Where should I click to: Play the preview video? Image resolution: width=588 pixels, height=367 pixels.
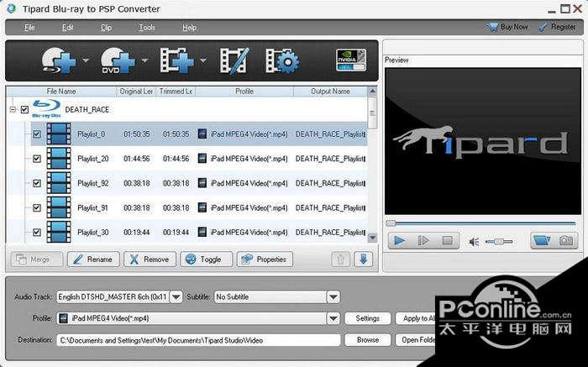point(399,241)
